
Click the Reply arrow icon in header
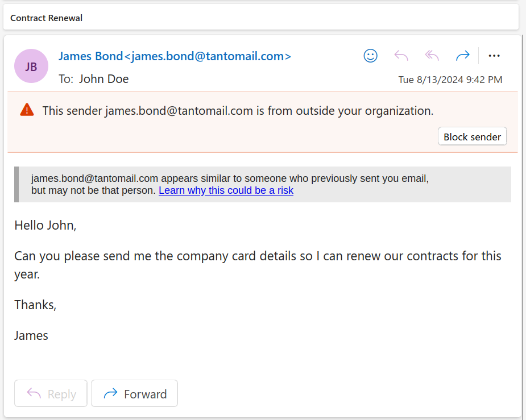pyautogui.click(x=401, y=56)
